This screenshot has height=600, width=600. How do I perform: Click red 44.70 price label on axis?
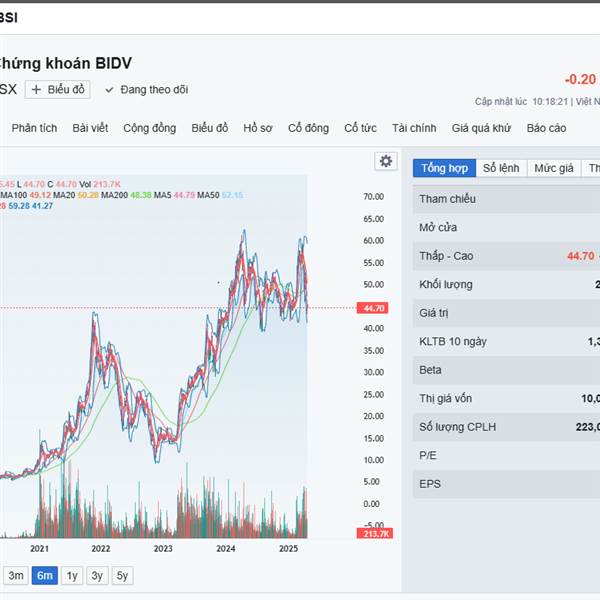[375, 308]
